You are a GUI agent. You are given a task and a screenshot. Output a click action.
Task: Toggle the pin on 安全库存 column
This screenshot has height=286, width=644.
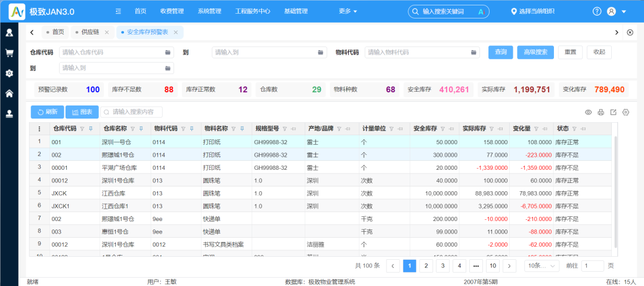click(x=451, y=129)
